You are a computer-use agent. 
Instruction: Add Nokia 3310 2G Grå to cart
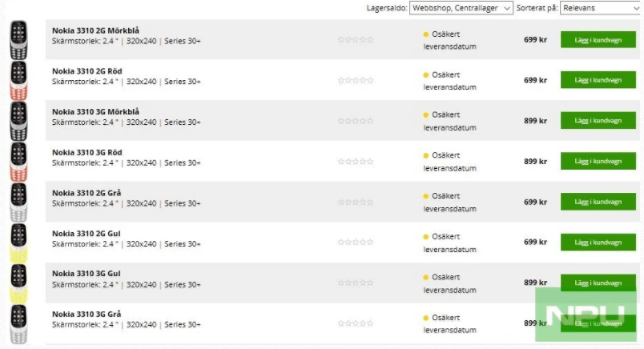click(598, 202)
